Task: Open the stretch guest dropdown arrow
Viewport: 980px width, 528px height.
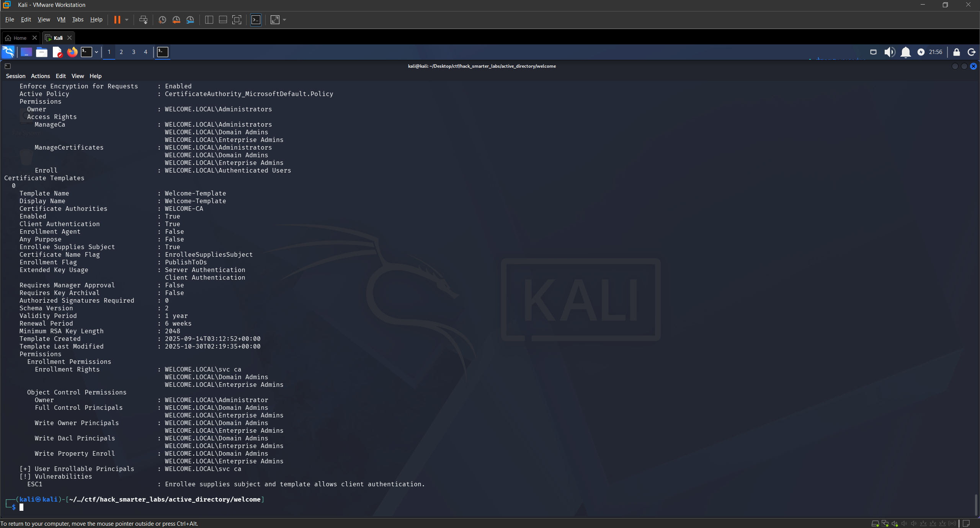Action: (x=284, y=20)
